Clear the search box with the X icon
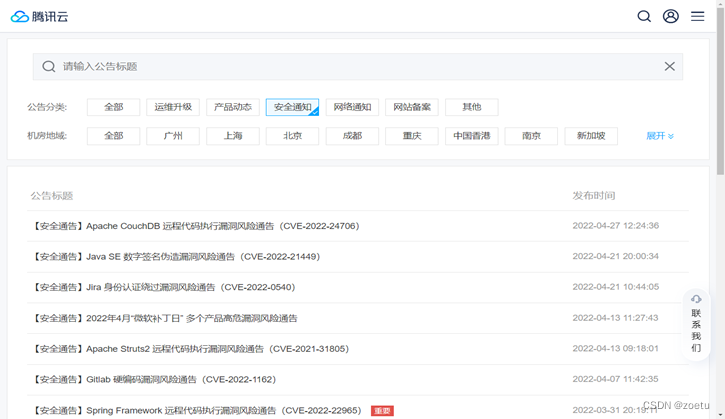Viewport: 725px width, 419px height. point(670,67)
